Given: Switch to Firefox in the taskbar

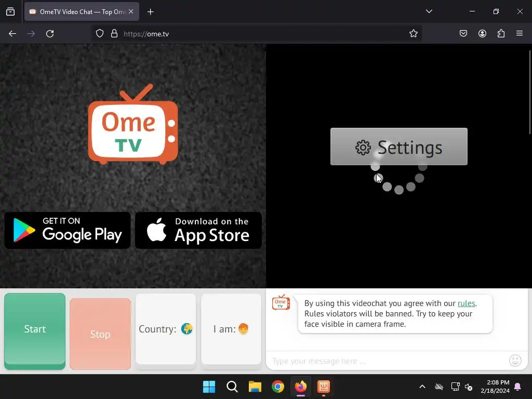Looking at the screenshot, I should coord(301,387).
